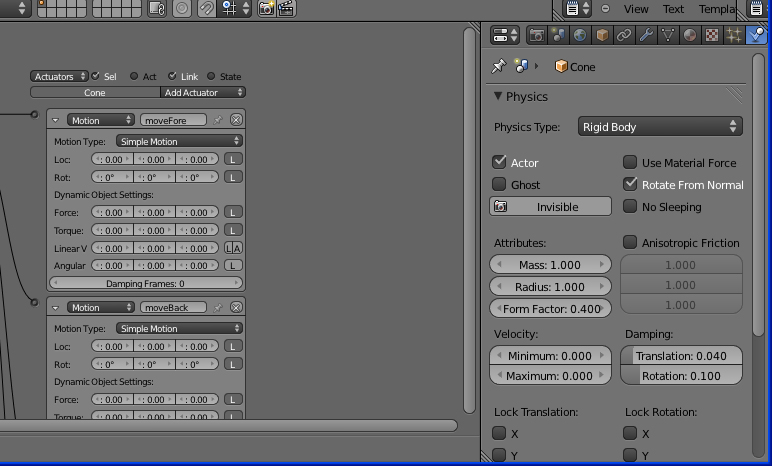Toggle the Link checkbox for actuators
Image resolution: width=772 pixels, height=466 pixels.
pyautogui.click(x=172, y=76)
